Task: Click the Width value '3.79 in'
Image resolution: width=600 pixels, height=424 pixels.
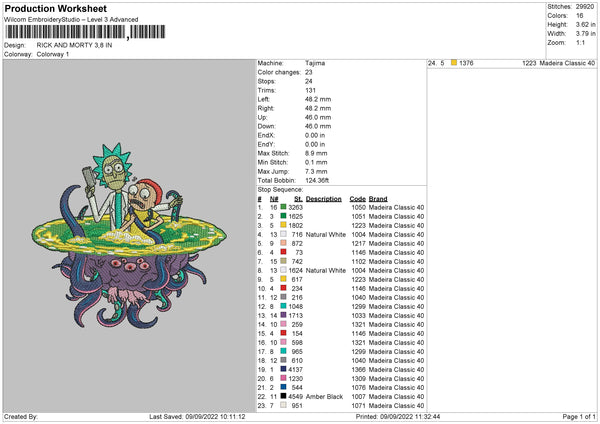Action: (585, 34)
